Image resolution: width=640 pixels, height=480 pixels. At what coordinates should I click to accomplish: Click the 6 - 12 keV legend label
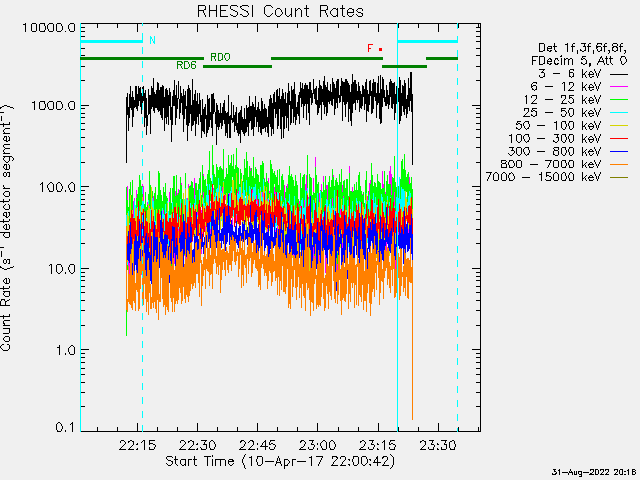[x=566, y=87]
